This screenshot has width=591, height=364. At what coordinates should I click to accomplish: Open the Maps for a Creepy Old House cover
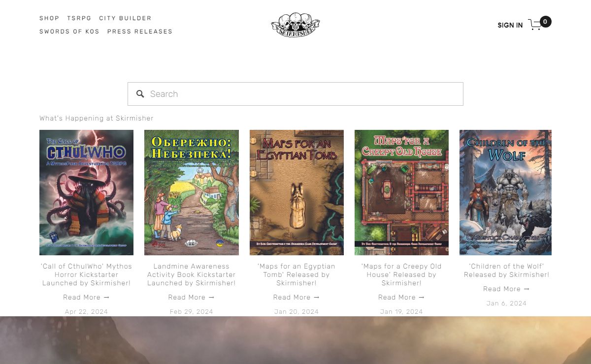(401, 192)
